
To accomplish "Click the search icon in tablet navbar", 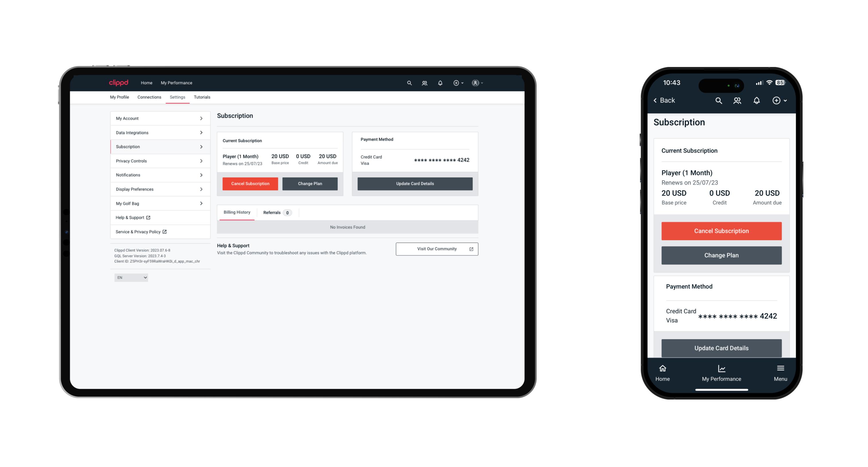I will click(x=409, y=83).
